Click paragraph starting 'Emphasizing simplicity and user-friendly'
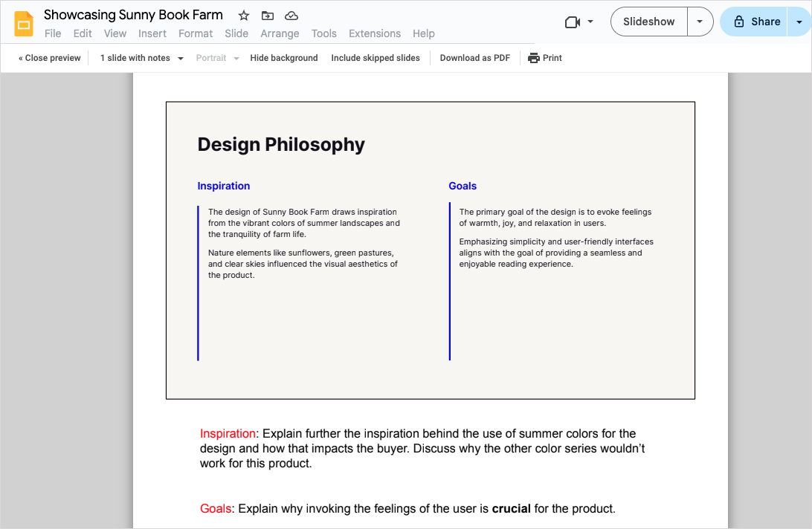The width and height of the screenshot is (812, 529). click(x=556, y=253)
